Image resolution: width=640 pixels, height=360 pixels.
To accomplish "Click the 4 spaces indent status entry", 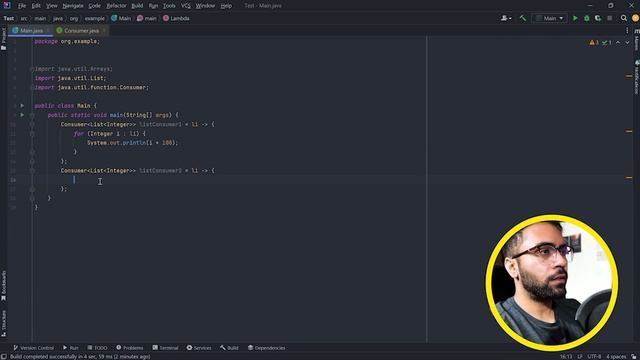I will point(616,357).
